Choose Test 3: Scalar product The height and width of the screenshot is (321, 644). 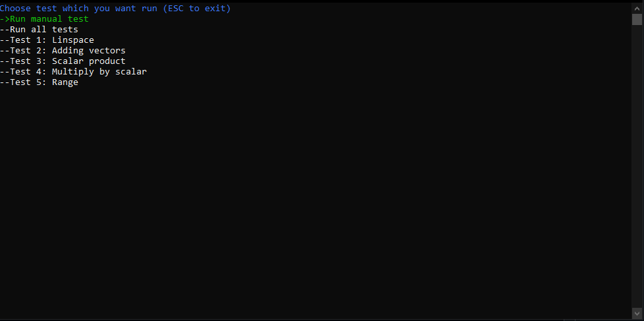(63, 61)
